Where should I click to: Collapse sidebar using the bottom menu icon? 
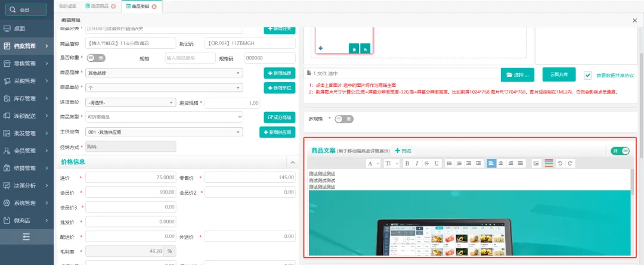26,236
